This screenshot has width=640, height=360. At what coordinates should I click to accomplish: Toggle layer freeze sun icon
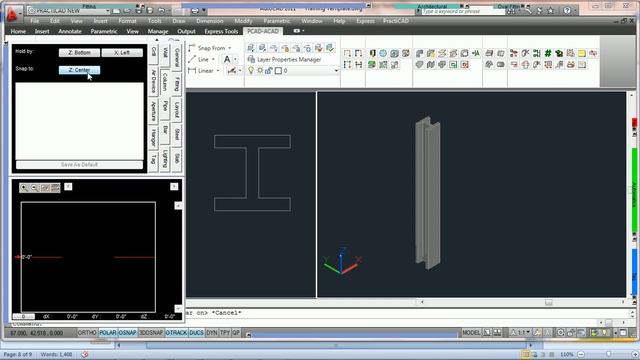pos(260,71)
